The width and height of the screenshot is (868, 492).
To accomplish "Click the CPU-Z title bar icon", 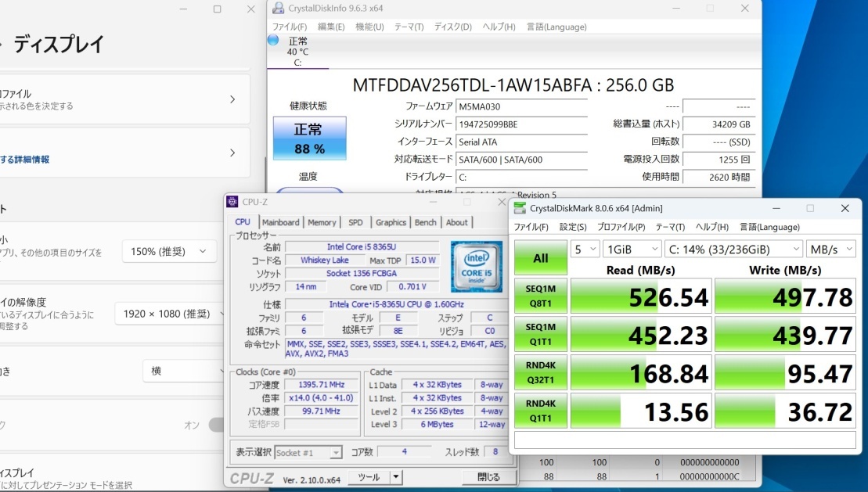I will (x=232, y=202).
